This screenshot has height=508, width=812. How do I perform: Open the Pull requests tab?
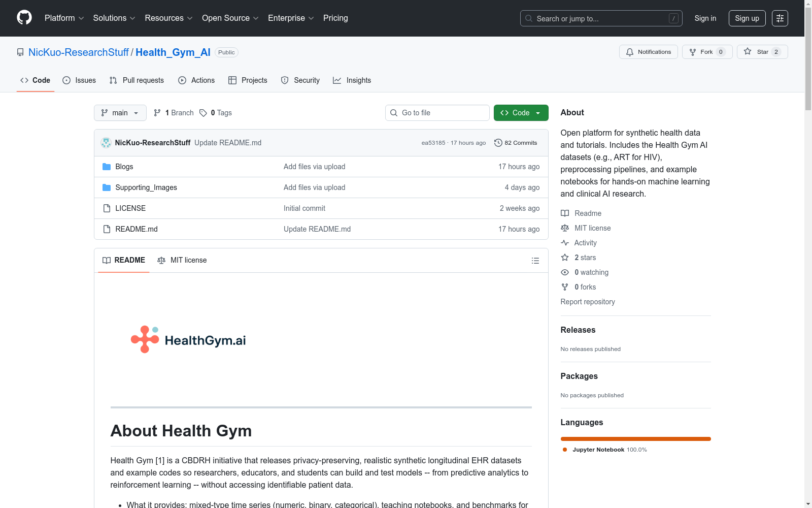137,80
